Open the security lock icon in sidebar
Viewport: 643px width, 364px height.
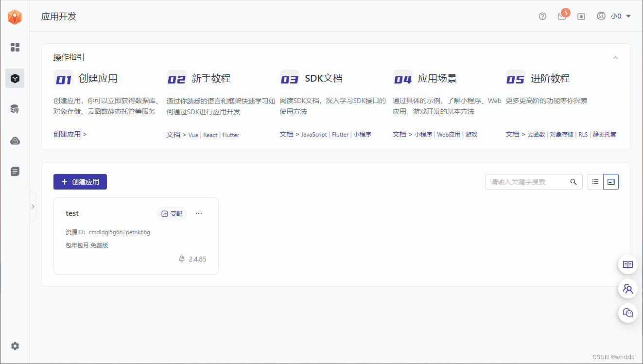(x=15, y=140)
